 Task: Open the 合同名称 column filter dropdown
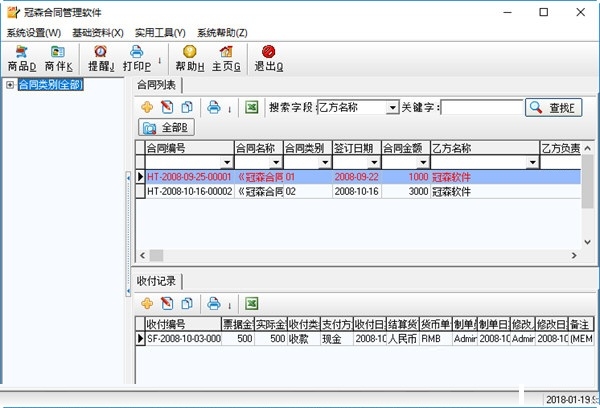point(276,163)
